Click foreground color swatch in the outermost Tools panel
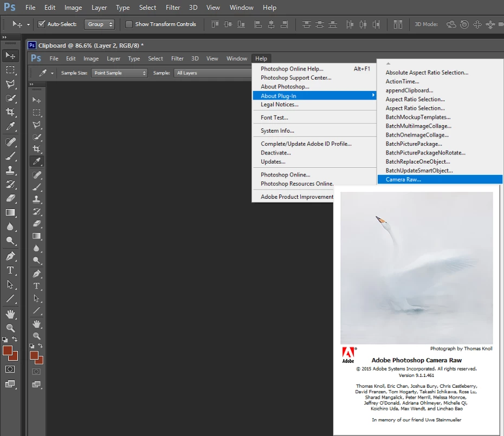Image resolution: width=504 pixels, height=436 pixels. (7, 350)
